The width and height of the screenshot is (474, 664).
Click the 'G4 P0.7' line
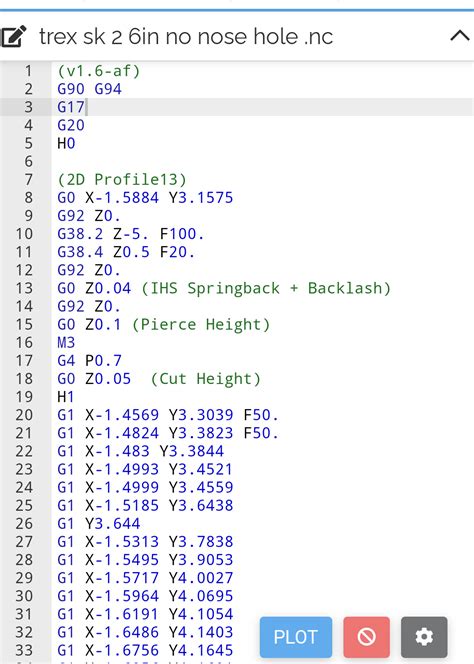coord(89,361)
